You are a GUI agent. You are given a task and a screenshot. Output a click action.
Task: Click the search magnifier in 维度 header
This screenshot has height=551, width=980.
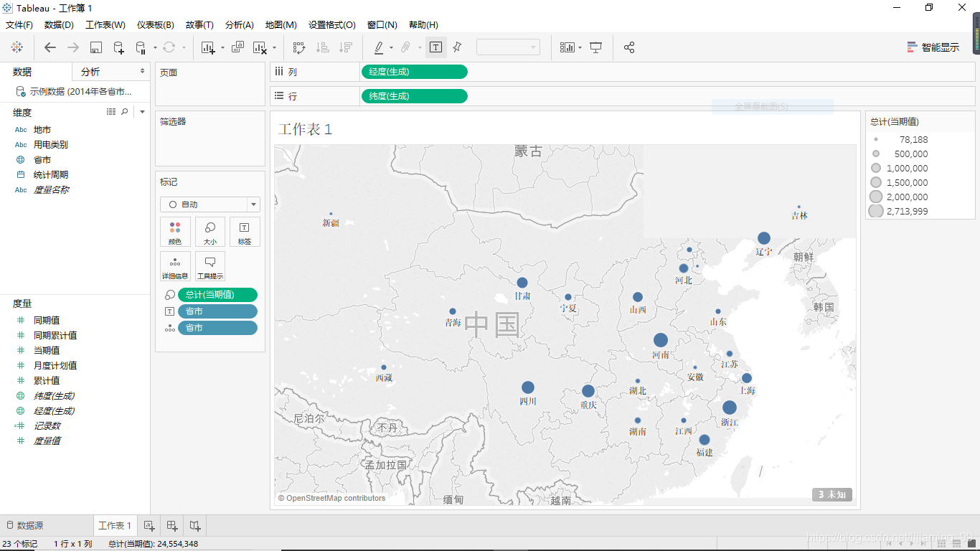[x=125, y=112]
